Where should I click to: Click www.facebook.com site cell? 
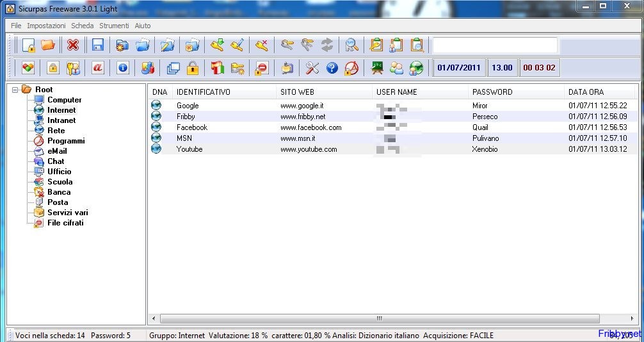coord(311,127)
